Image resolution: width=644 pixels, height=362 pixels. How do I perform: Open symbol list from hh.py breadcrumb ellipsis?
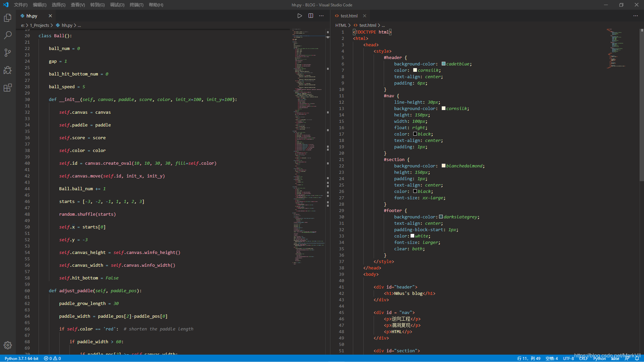click(x=79, y=25)
